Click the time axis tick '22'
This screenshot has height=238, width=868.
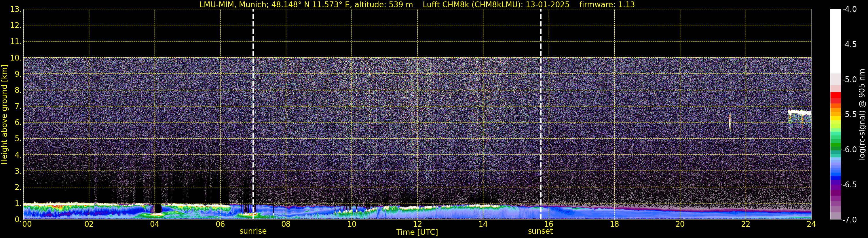[746, 224]
